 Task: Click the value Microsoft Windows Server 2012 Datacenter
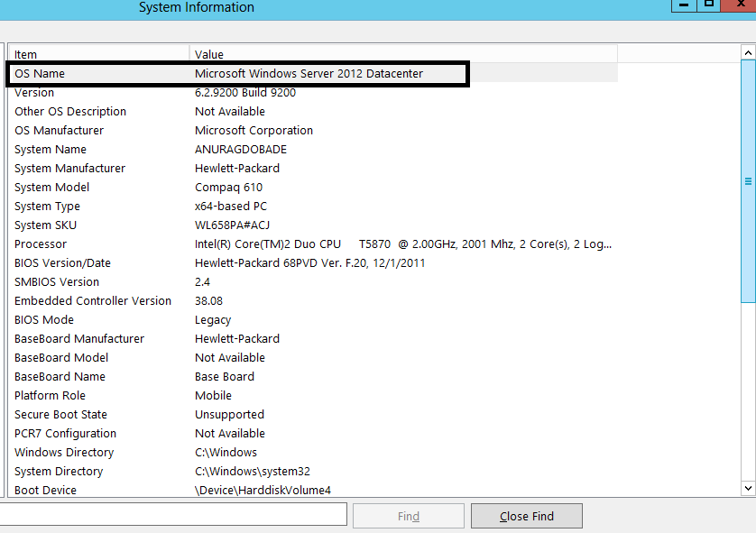click(309, 73)
